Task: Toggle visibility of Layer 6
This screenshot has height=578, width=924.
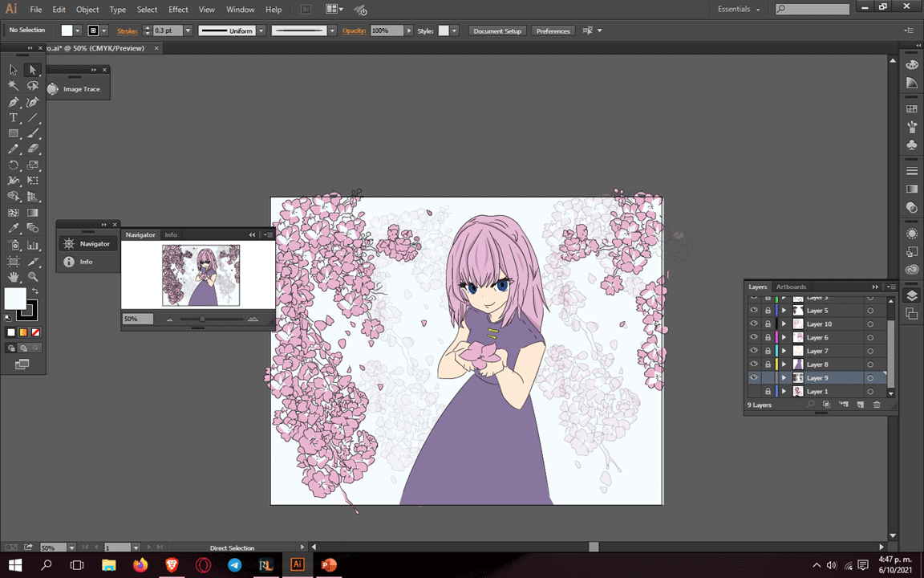Action: [x=754, y=337]
